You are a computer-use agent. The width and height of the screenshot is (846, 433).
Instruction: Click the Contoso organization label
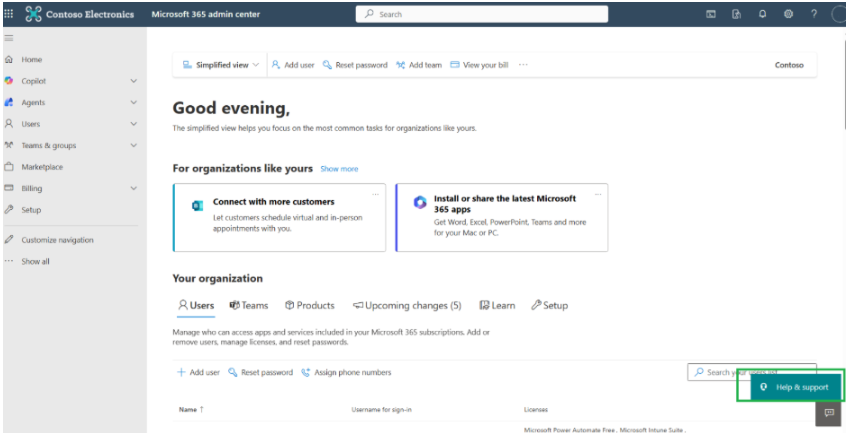click(x=789, y=65)
